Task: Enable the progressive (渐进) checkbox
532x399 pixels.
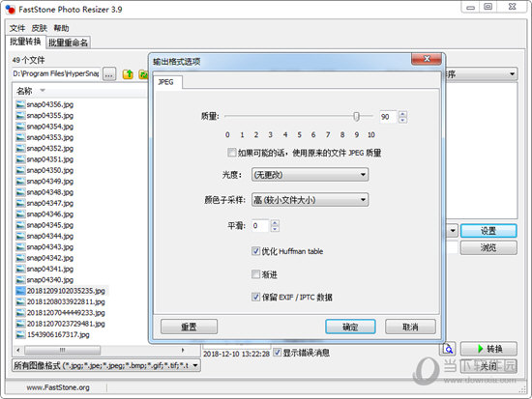Action: click(x=255, y=274)
